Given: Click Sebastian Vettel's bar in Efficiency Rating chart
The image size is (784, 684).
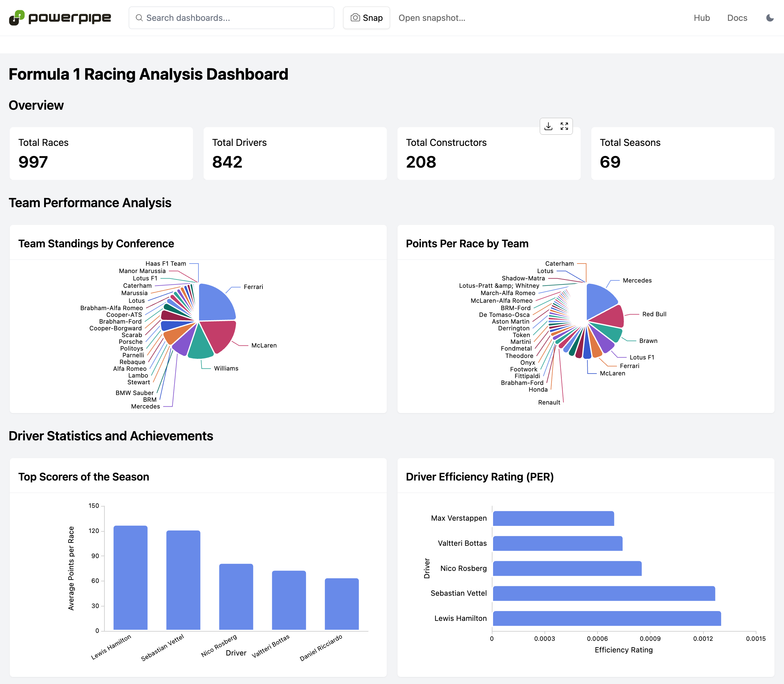Looking at the screenshot, I should (x=604, y=593).
